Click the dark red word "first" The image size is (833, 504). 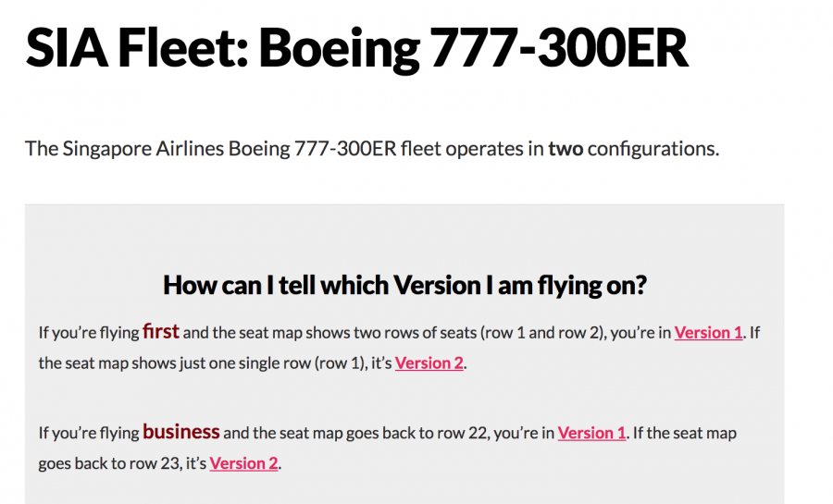point(161,332)
